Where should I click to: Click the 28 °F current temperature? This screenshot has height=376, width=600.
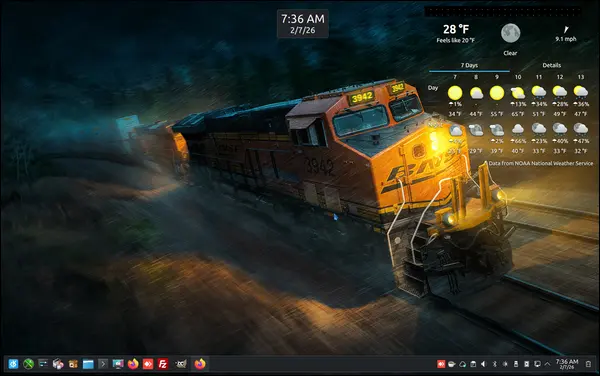point(456,29)
